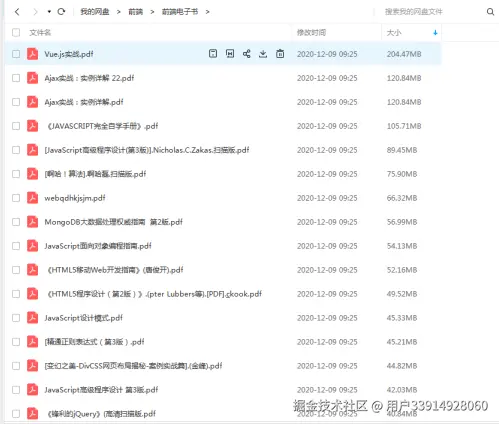Open HTML5程序设计 pter Lubbers file name
Image resolution: width=499 pixels, height=424 pixels.
[x=154, y=294]
